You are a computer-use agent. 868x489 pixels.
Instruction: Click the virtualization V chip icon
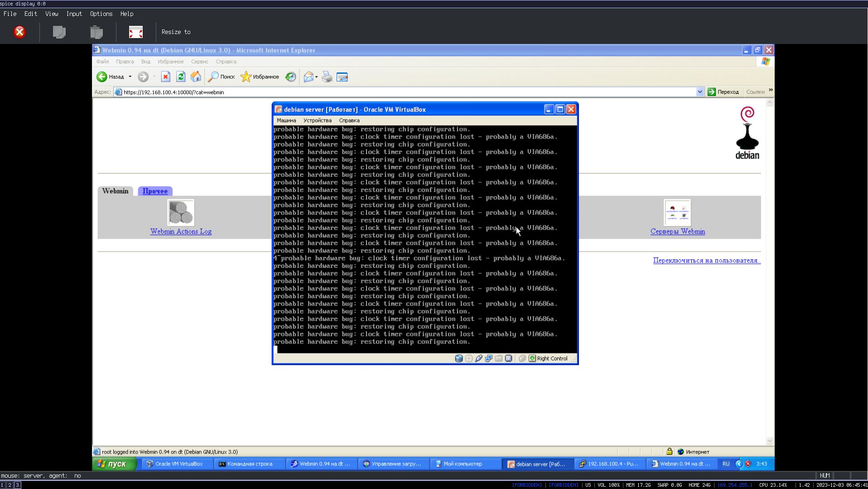click(x=509, y=358)
